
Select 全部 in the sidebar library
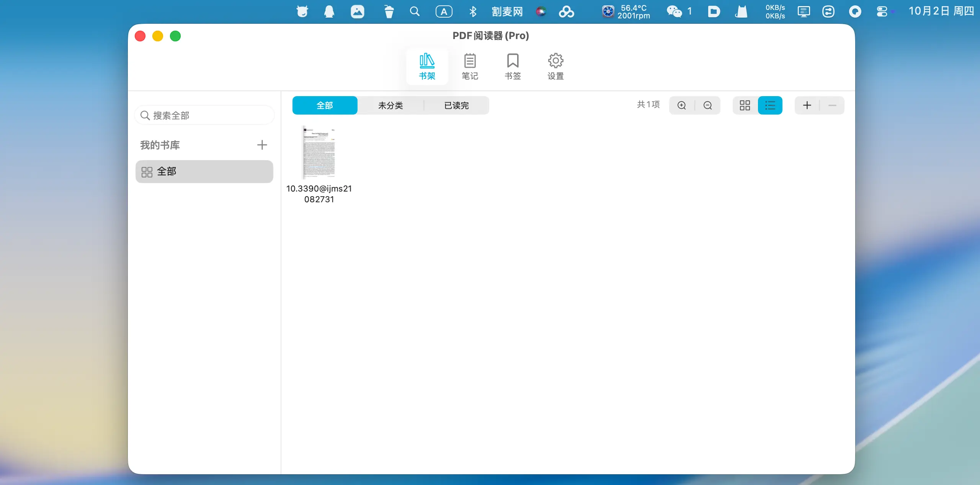point(204,172)
